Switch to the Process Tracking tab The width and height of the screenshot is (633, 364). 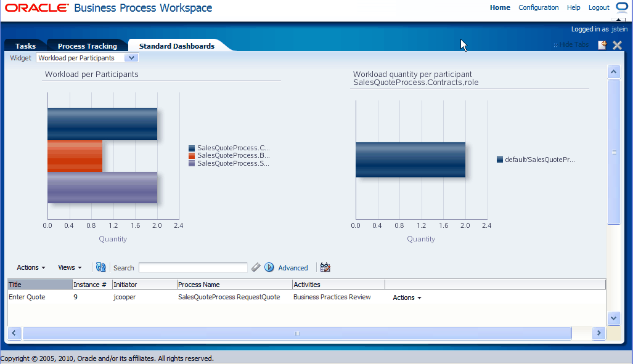click(87, 46)
